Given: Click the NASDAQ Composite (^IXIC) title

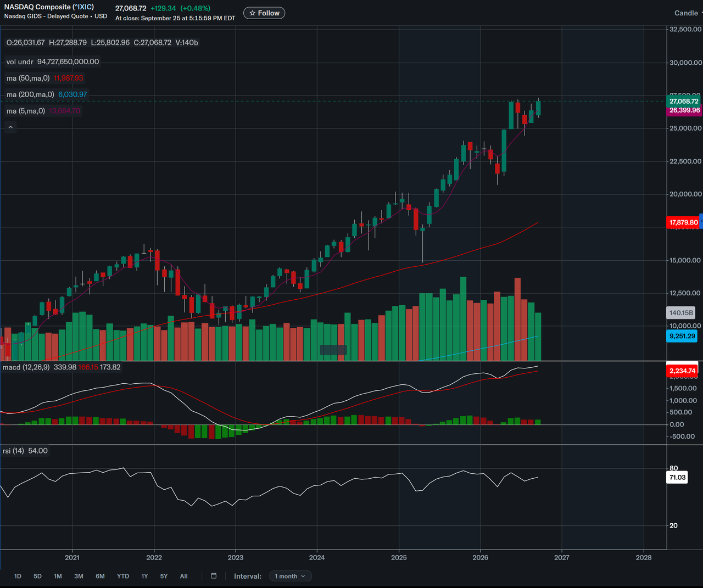Looking at the screenshot, I should [49, 7].
